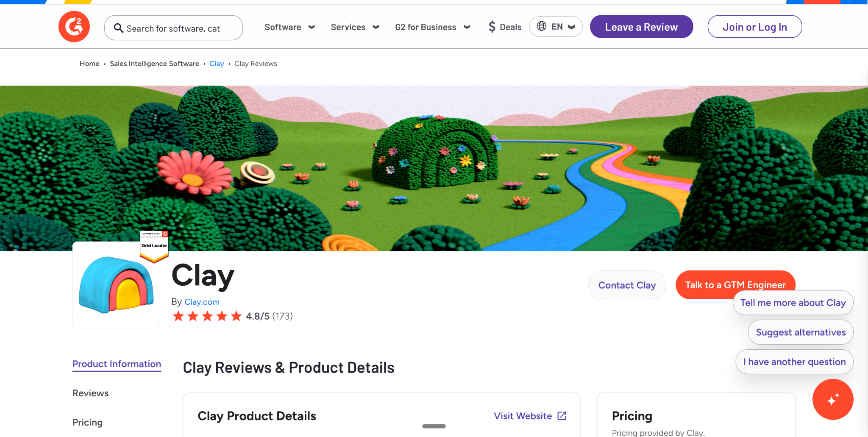
Task: Open the Clay.com vendor link
Action: click(x=202, y=302)
